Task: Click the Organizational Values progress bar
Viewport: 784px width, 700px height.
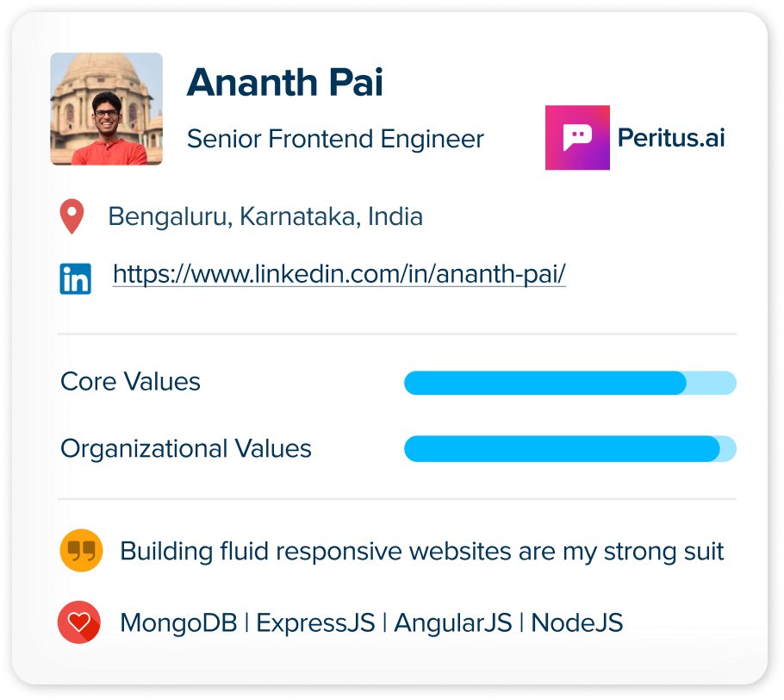Action: (x=570, y=448)
